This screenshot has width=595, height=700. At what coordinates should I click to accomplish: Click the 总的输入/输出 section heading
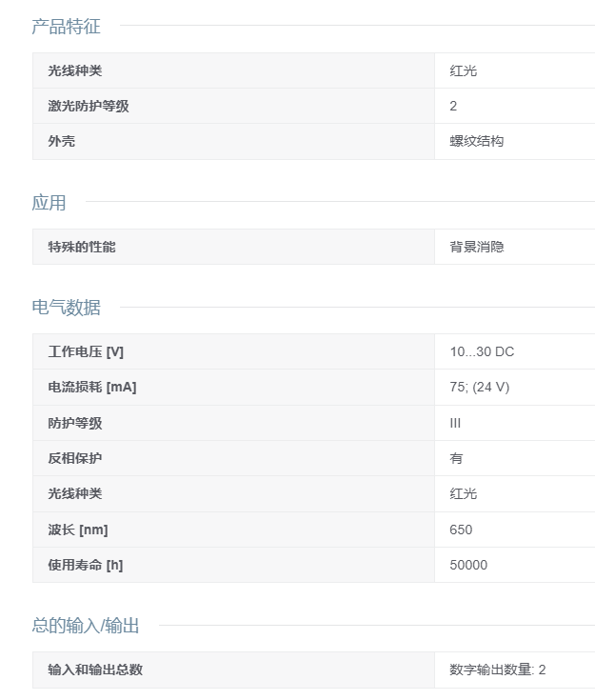pos(86,626)
